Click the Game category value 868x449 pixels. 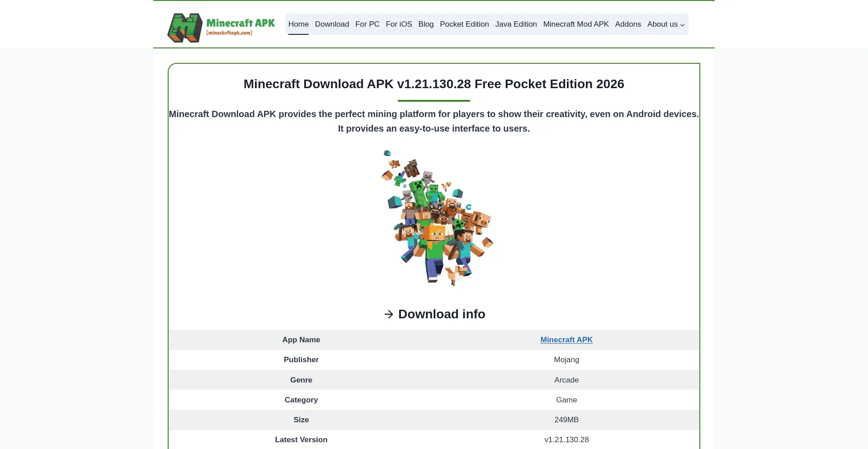[x=566, y=400]
